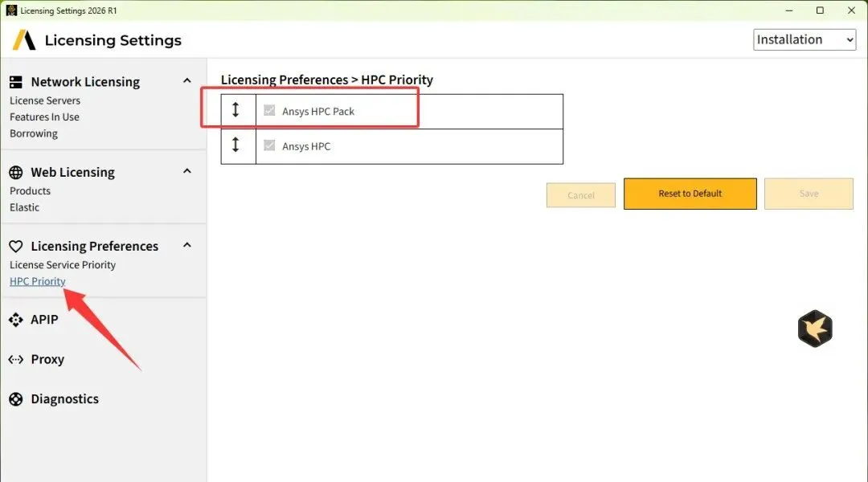Open Web Licensing Products page
Viewport: 868px width, 482px height.
(30, 191)
